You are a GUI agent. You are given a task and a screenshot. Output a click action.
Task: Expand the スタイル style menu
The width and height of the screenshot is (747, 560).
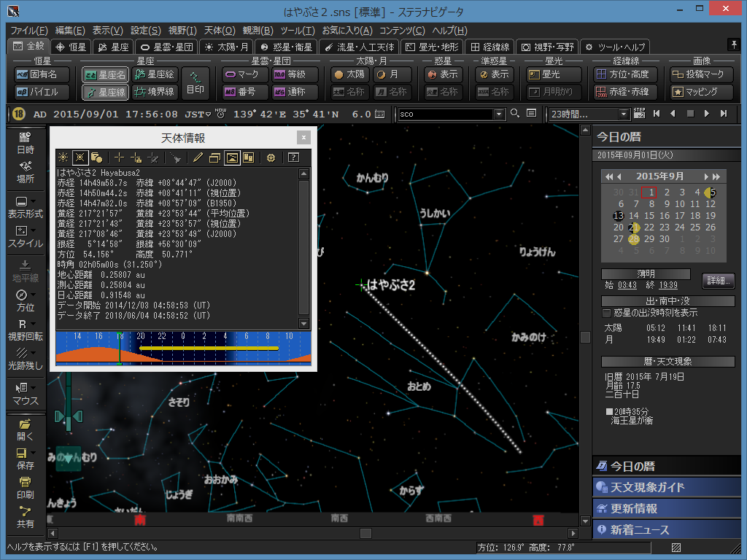[x=33, y=231]
